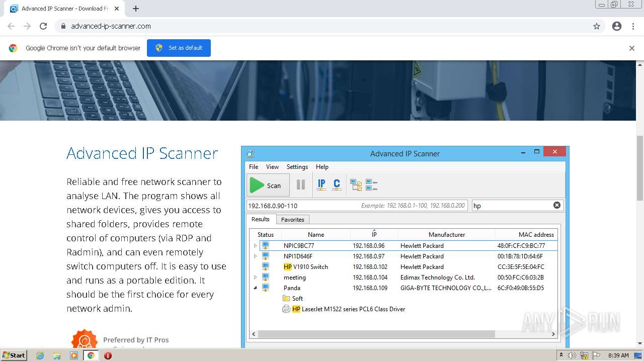Click the volume speaker tray icon
The height and width of the screenshot is (362, 644).
(x=572, y=355)
